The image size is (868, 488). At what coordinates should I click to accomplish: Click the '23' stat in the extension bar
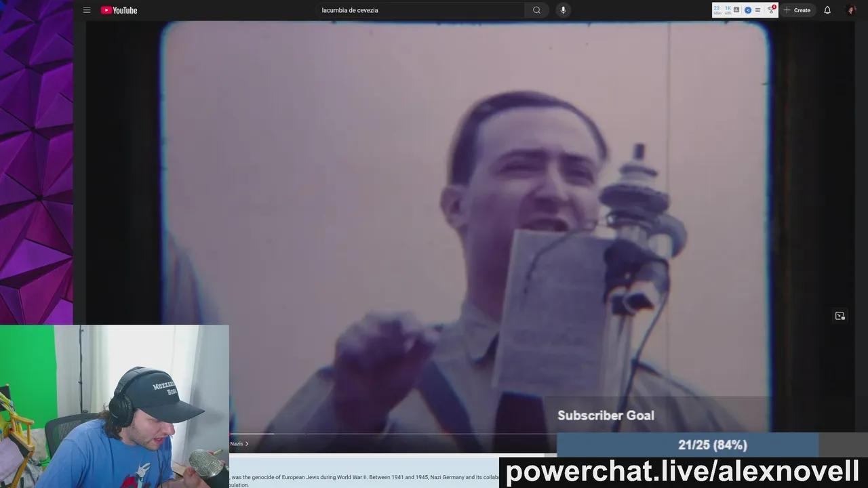717,8
